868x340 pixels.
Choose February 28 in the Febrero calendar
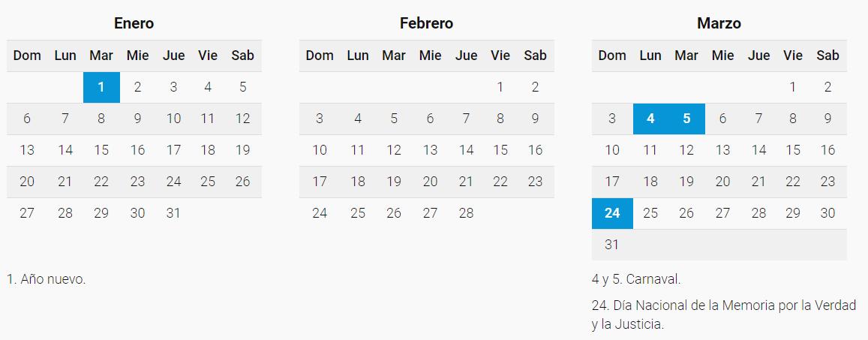466,213
